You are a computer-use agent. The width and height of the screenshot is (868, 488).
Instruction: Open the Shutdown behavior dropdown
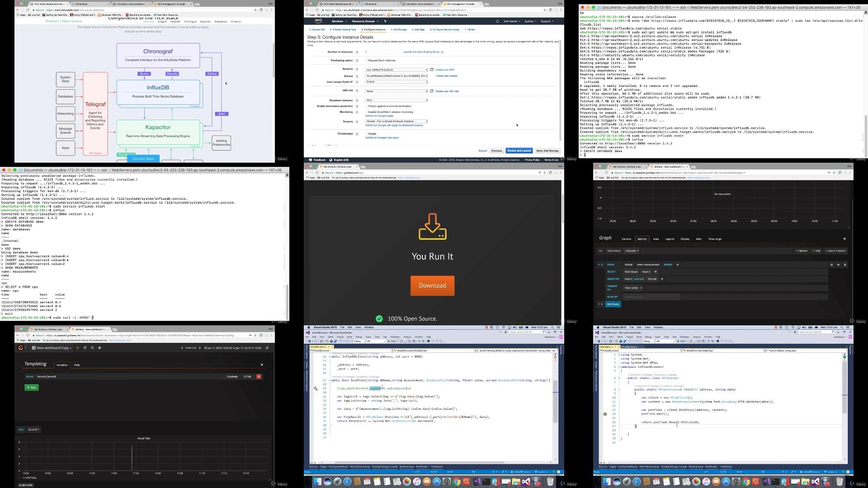click(x=396, y=100)
